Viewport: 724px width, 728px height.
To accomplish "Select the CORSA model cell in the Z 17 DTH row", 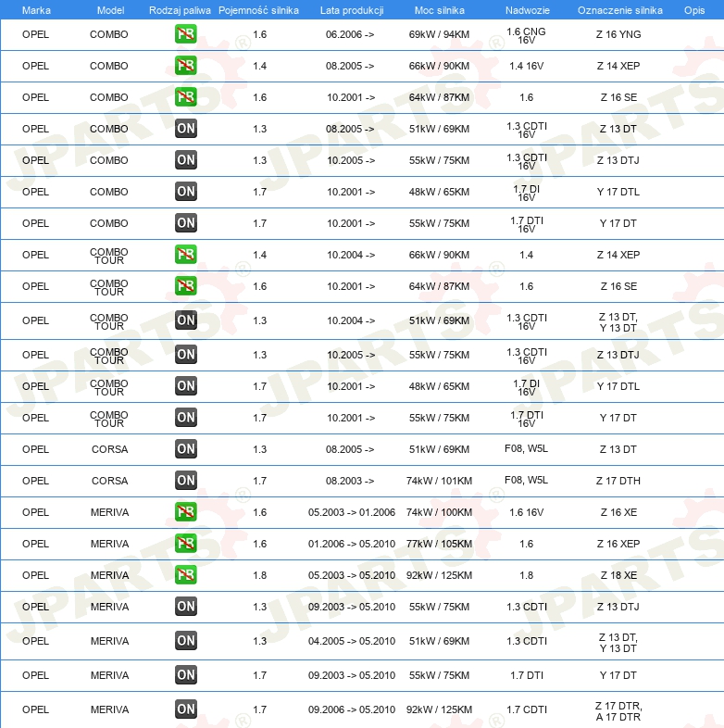I will [109, 481].
